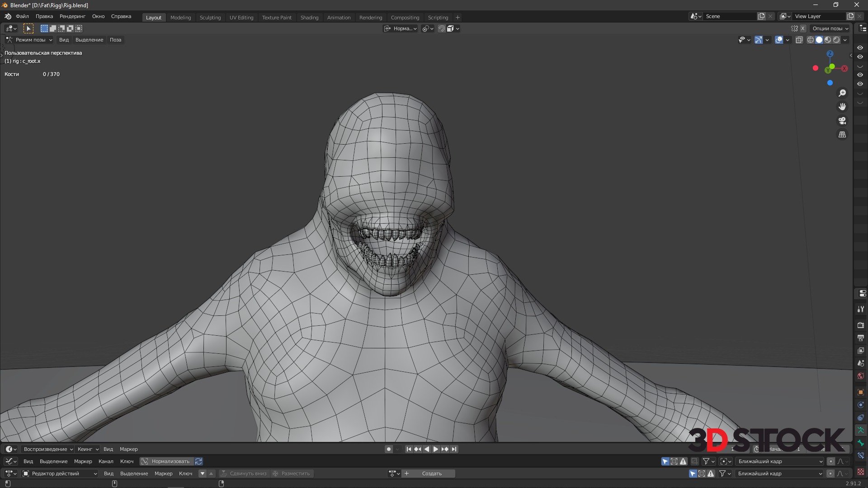The height and width of the screenshot is (488, 868).
Task: Open the Рендеринг menu
Action: tap(72, 16)
